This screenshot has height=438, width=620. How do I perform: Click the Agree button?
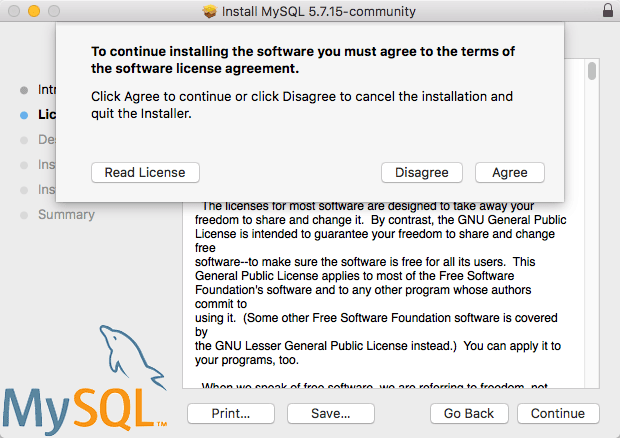point(510,172)
